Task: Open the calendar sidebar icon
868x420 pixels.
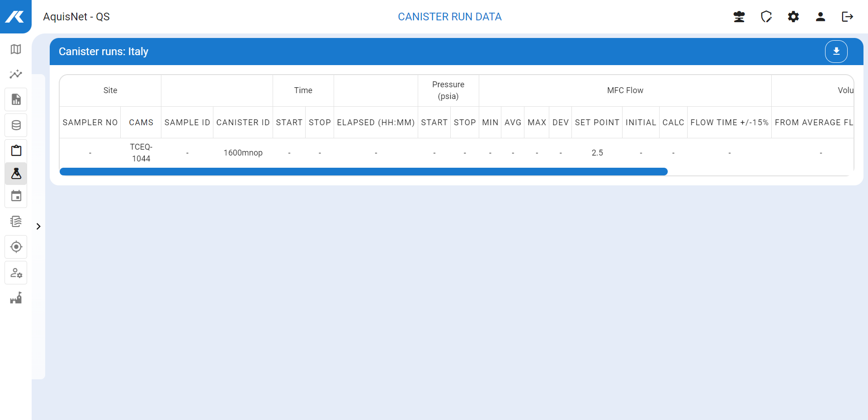Action: pyautogui.click(x=16, y=196)
